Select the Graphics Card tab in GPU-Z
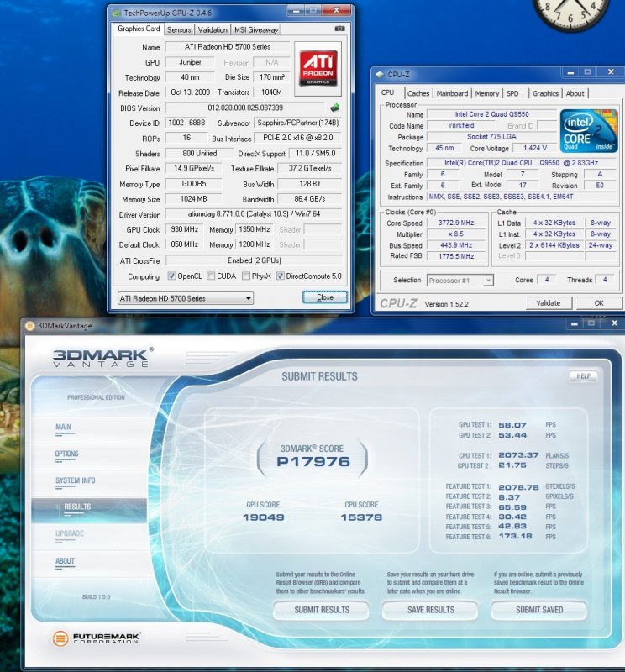The width and height of the screenshot is (625, 672). tap(139, 29)
